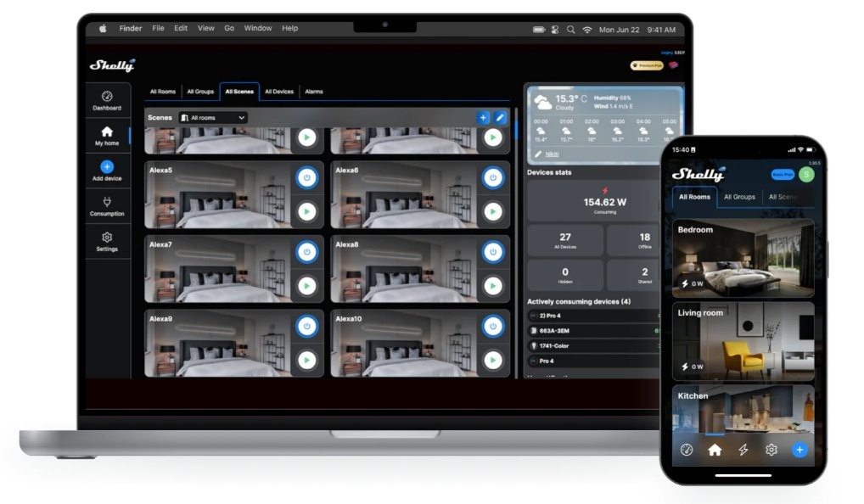Toggle the Alexa5 scene power button

(307, 177)
